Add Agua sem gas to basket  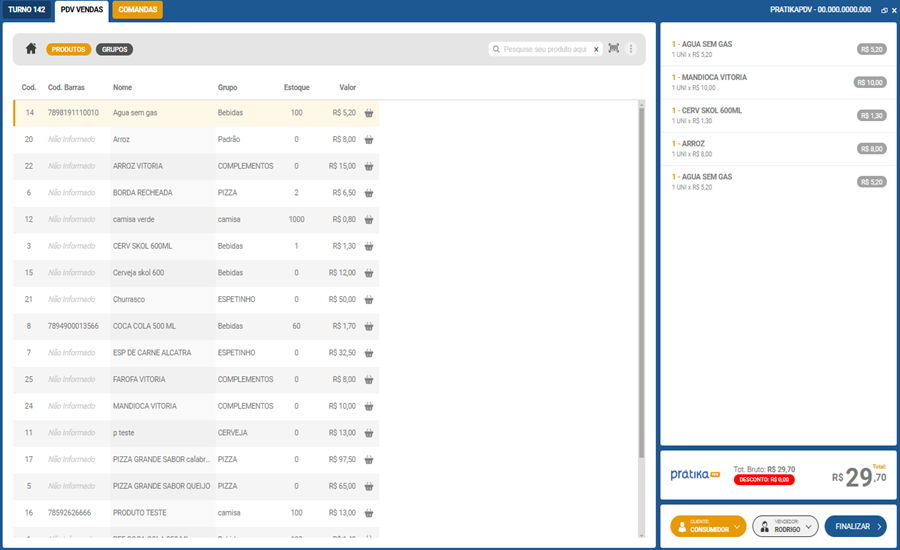click(369, 113)
